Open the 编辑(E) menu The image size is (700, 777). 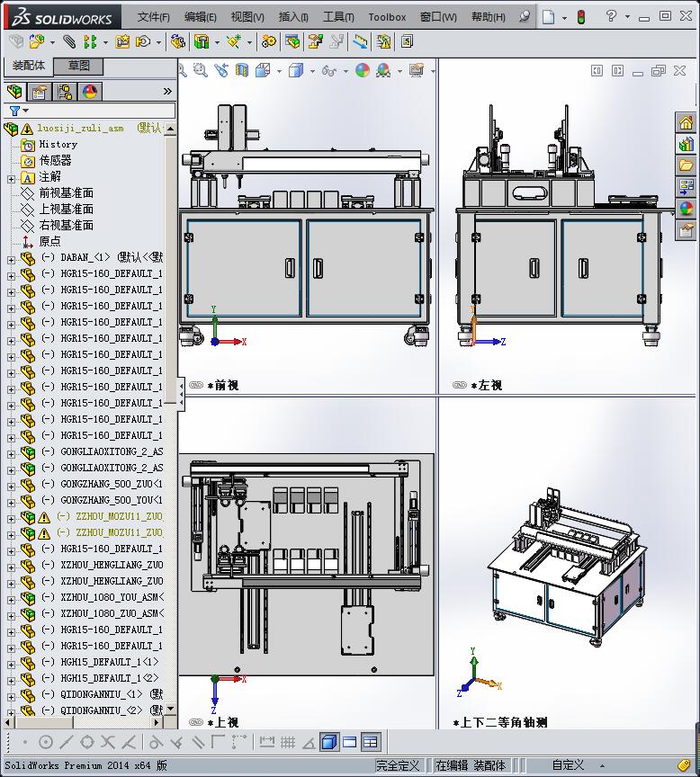(201, 17)
